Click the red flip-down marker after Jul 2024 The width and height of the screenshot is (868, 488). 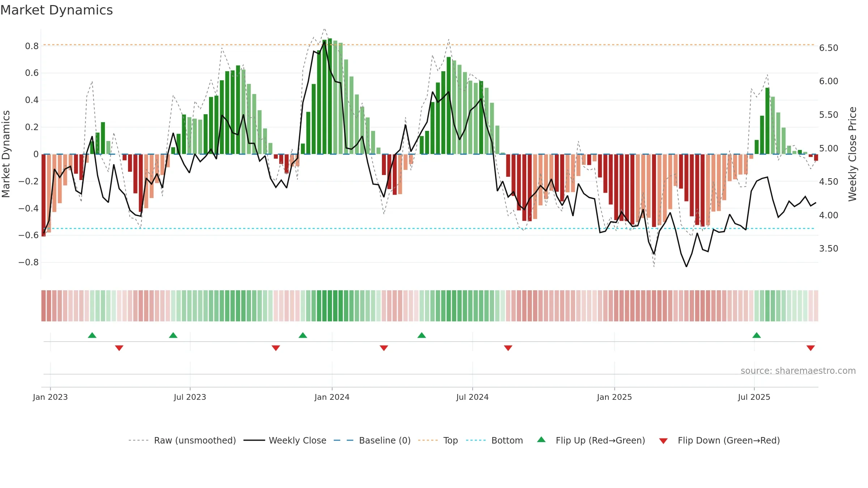[508, 348]
